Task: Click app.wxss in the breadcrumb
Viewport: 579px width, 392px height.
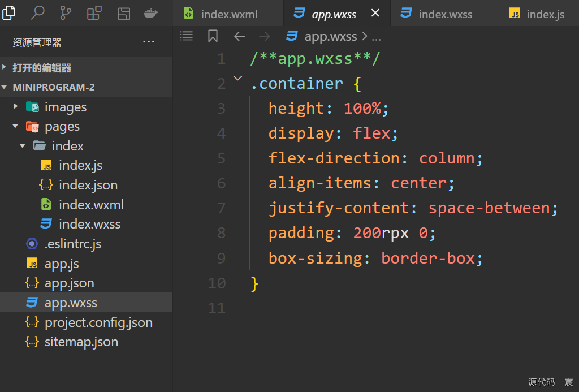Action: 330,37
